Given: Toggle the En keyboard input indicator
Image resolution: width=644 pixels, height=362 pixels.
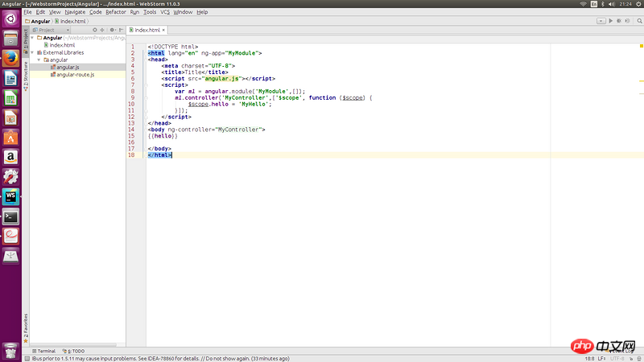Looking at the screenshot, I should (594, 4).
